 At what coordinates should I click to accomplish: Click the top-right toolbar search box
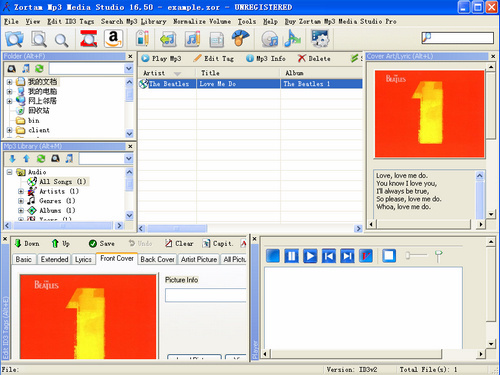pos(458,38)
